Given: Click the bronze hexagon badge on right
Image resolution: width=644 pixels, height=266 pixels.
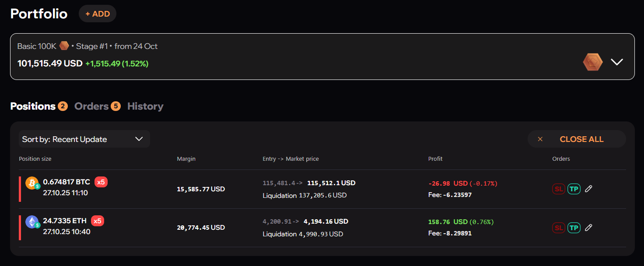Looking at the screenshot, I should (x=592, y=62).
